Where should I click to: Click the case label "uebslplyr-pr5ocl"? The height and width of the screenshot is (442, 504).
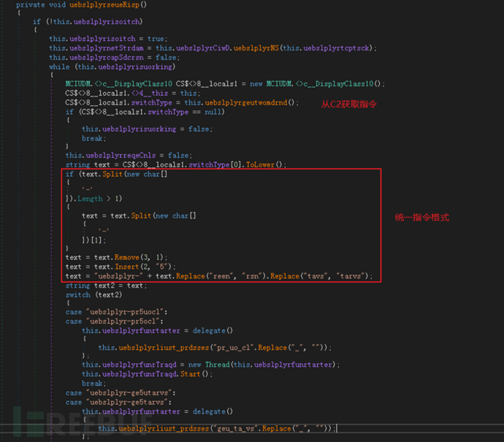tap(125, 321)
